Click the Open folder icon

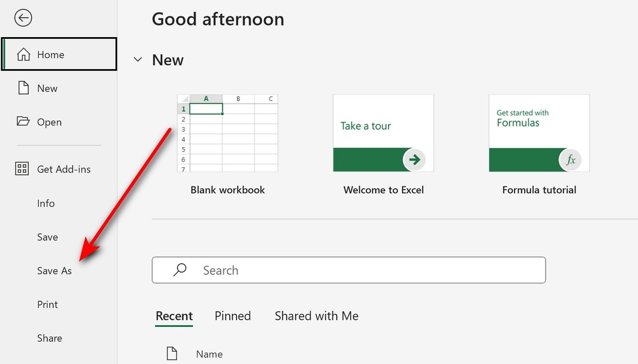point(23,122)
